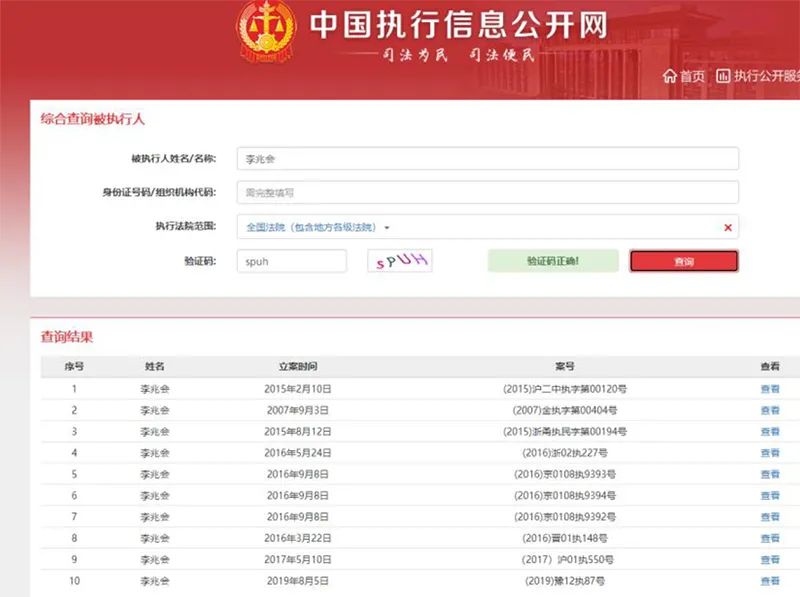Click case number (2019)豫12执87号
This screenshot has width=800, height=597.
[565, 581]
